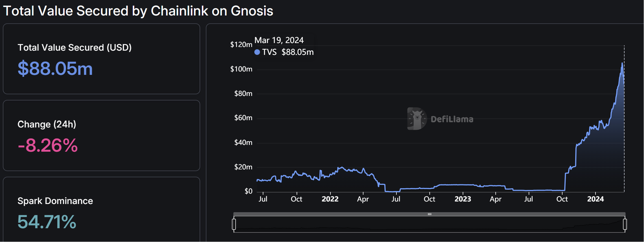
Task: Click the center grip of range bar
Action: [429, 214]
